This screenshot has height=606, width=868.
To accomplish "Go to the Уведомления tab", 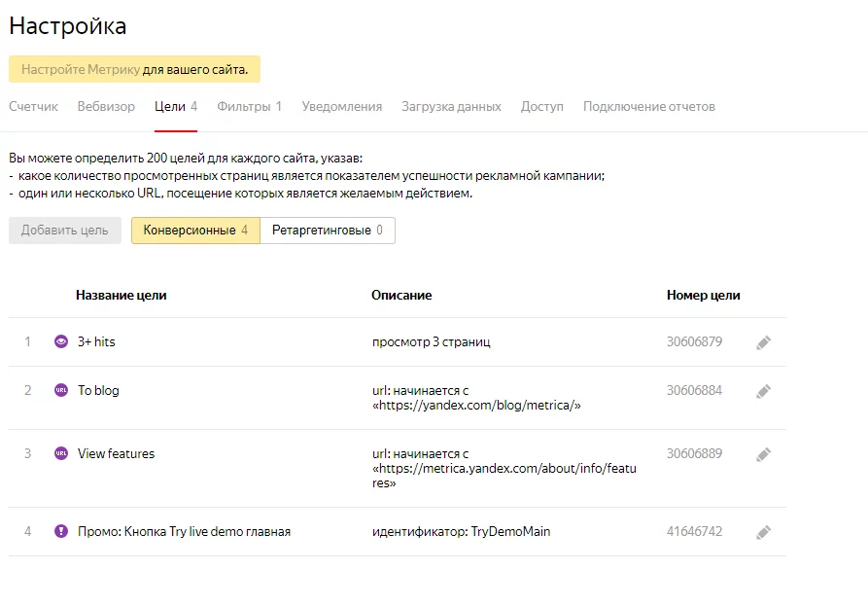I will (341, 106).
